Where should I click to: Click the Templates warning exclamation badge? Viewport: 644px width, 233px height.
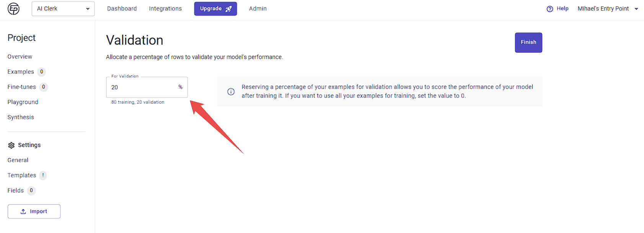(x=43, y=175)
